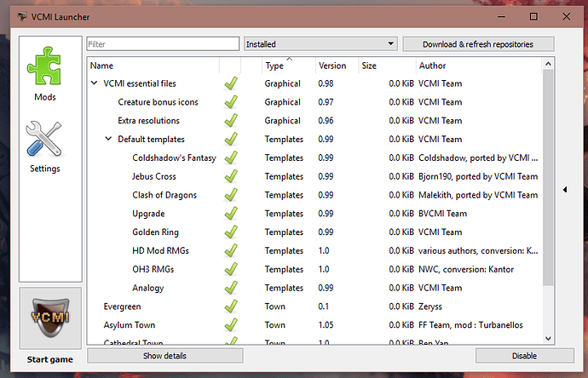Click author text 'Zeryss'
Image resolution: width=588 pixels, height=378 pixels.
tap(430, 306)
